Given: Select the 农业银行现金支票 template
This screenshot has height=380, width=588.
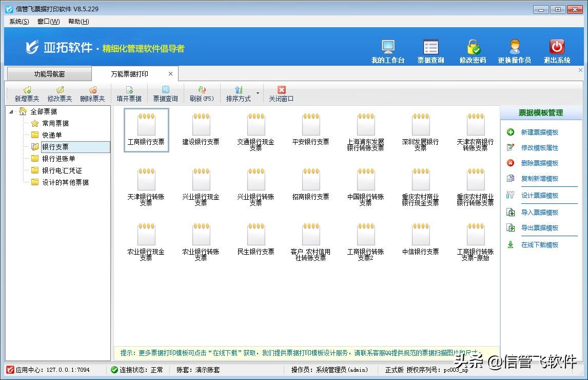Looking at the screenshot, I should click(146, 241).
